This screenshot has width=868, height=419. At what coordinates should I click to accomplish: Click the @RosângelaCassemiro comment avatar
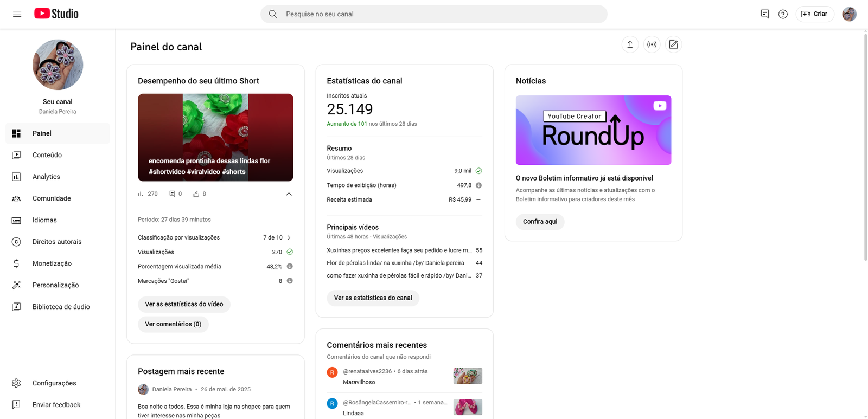pyautogui.click(x=333, y=403)
